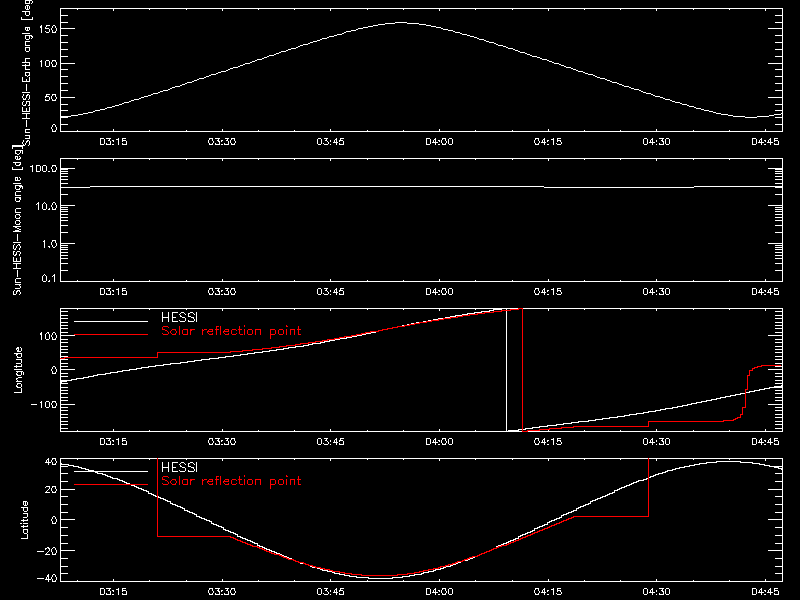Click the peak of the Sun-HESSI-Earth angle curve
Screen dimensions: 800x600
click(x=402, y=22)
